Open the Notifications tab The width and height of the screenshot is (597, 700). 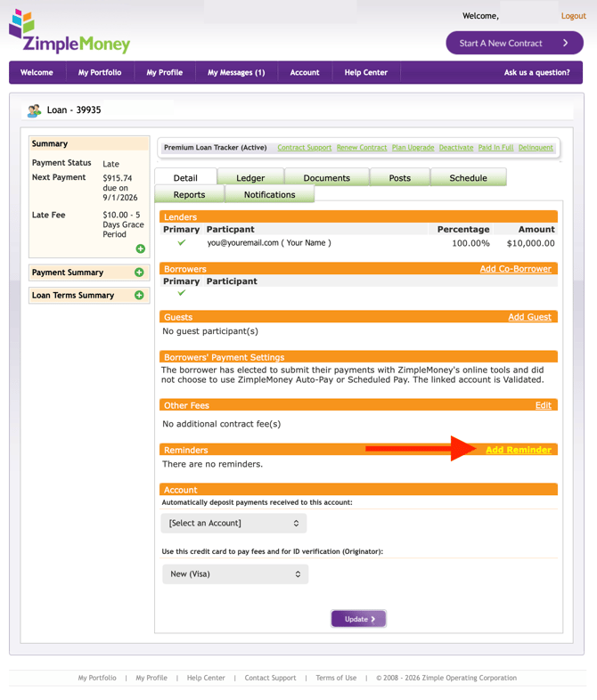[270, 195]
